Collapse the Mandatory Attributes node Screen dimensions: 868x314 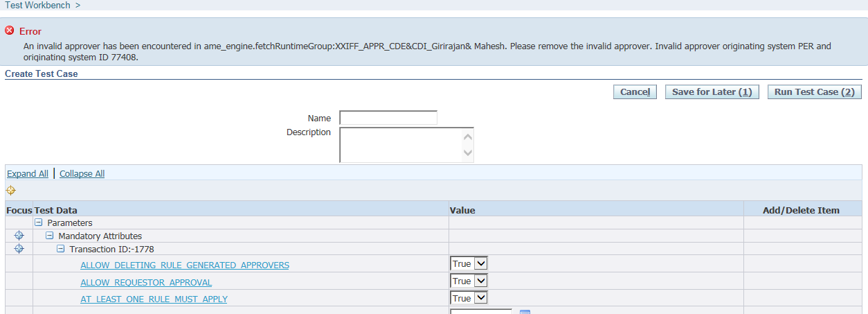(x=50, y=236)
